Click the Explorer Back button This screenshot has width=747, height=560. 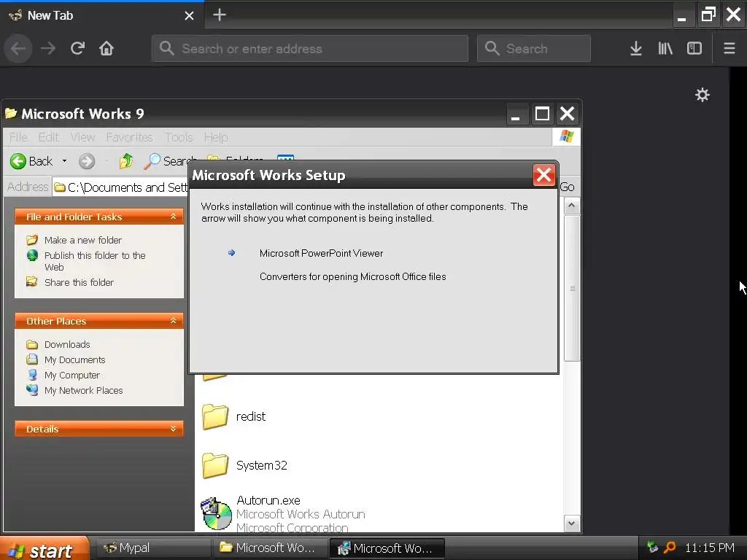31,161
